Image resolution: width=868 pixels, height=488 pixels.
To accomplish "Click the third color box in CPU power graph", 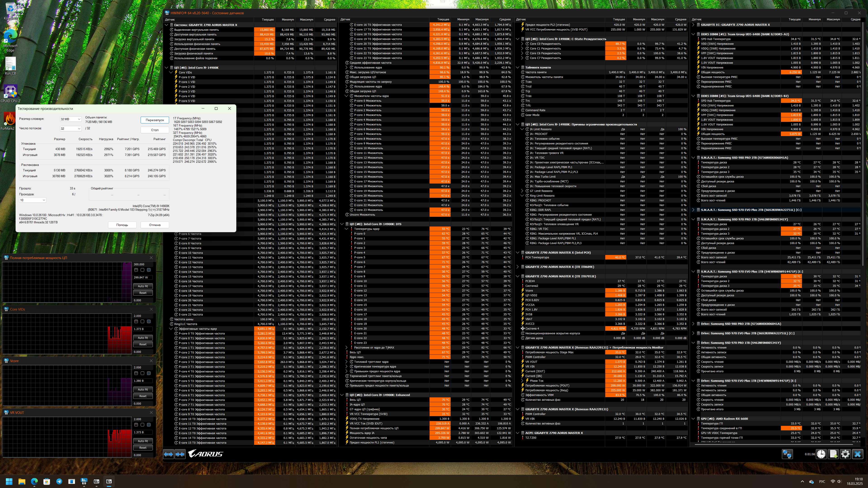I will coord(149,270).
